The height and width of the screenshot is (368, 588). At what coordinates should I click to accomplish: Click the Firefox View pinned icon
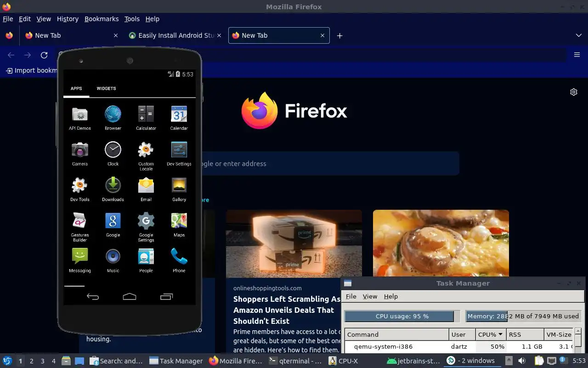tap(9, 35)
